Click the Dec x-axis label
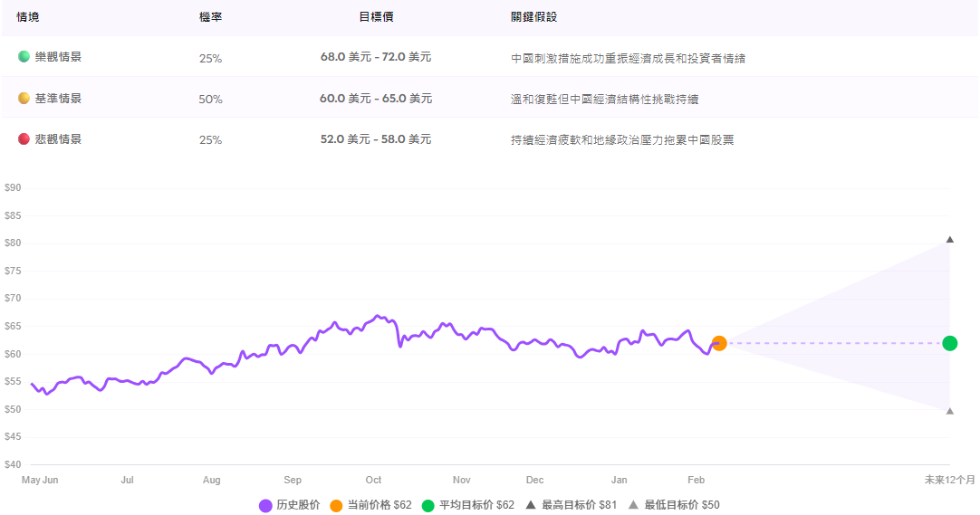The image size is (980, 515). click(534, 480)
